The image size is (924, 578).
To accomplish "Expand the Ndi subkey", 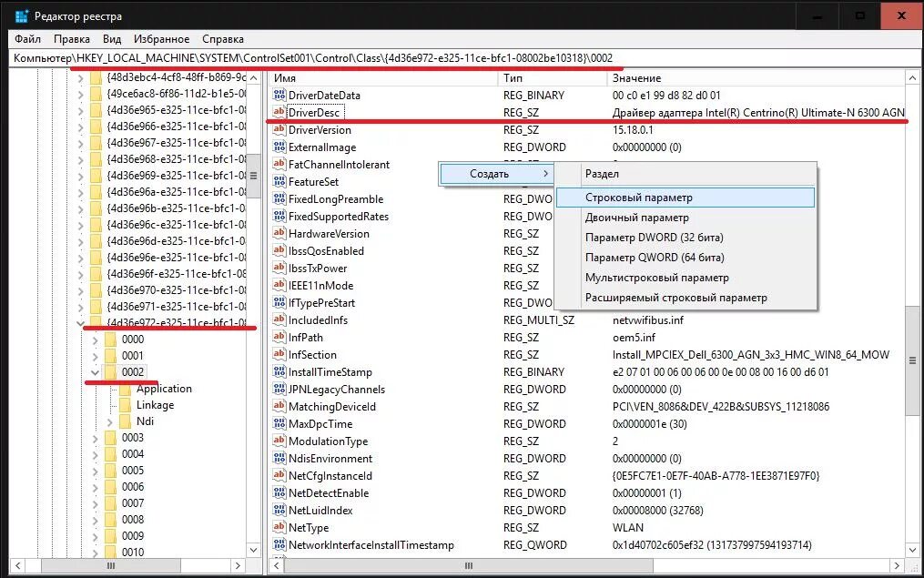I will point(109,421).
